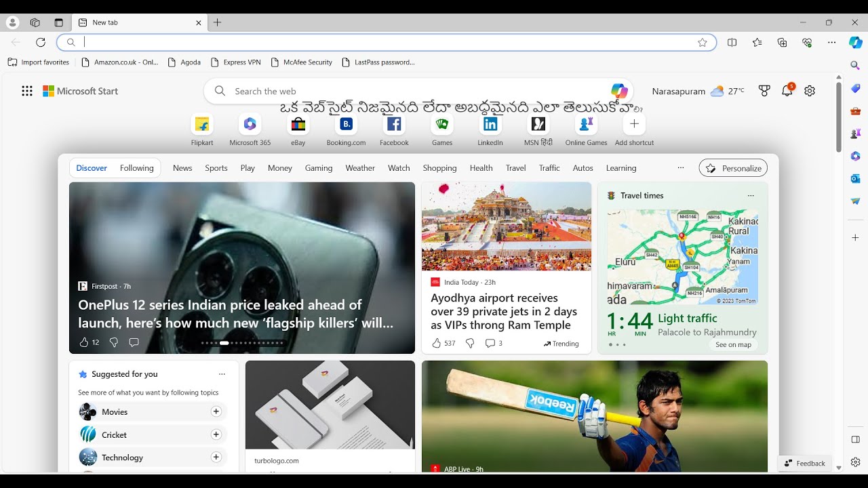Click the Add shortcut plus button
Screen dimensions: 868x488
(x=634, y=124)
